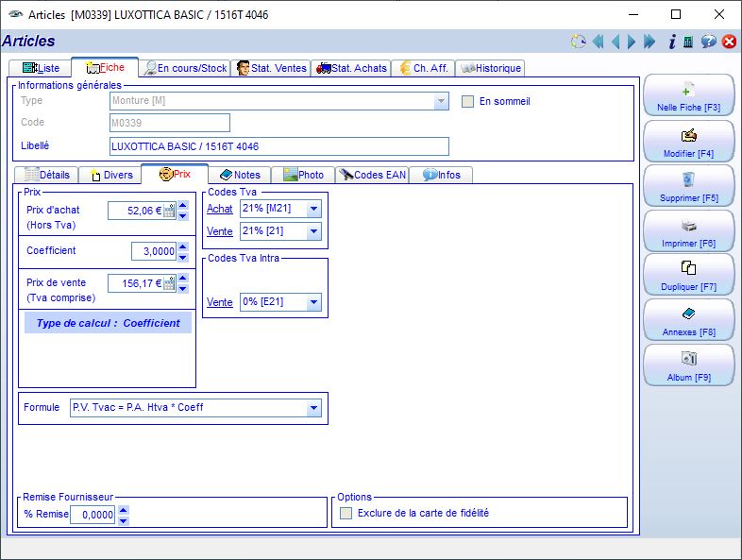Switch to Détails sub-tab
Image resolution: width=742 pixels, height=560 pixels.
(x=46, y=175)
